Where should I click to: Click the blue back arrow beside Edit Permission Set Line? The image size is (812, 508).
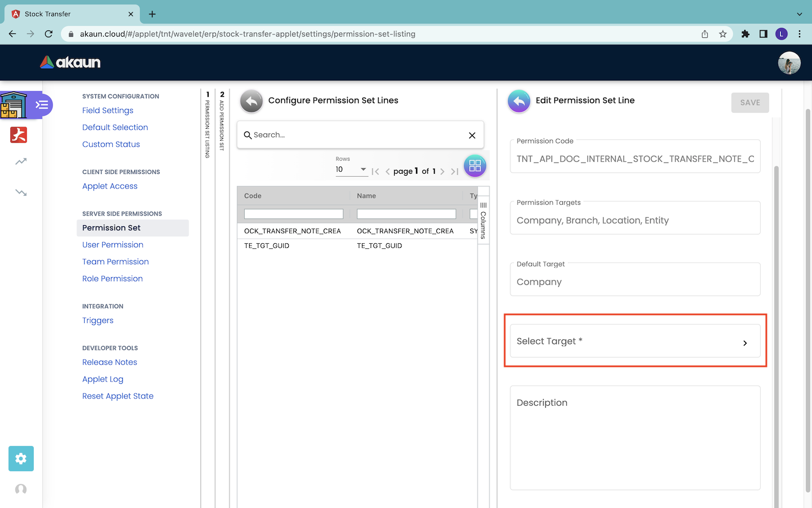[519, 102]
